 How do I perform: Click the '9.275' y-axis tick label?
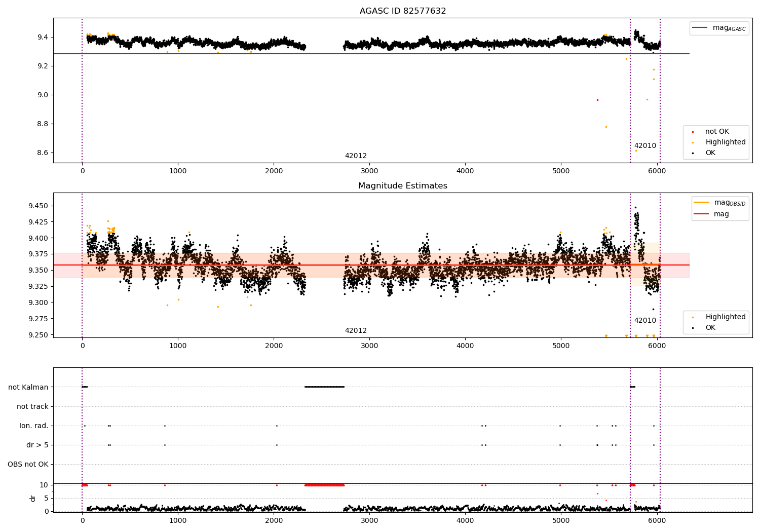pyautogui.click(x=39, y=319)
